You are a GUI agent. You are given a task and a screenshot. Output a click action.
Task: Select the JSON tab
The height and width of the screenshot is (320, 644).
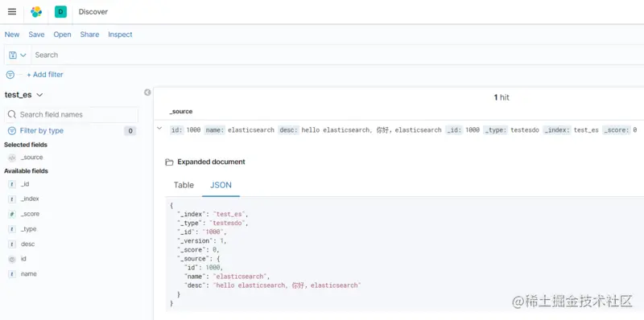tap(221, 185)
